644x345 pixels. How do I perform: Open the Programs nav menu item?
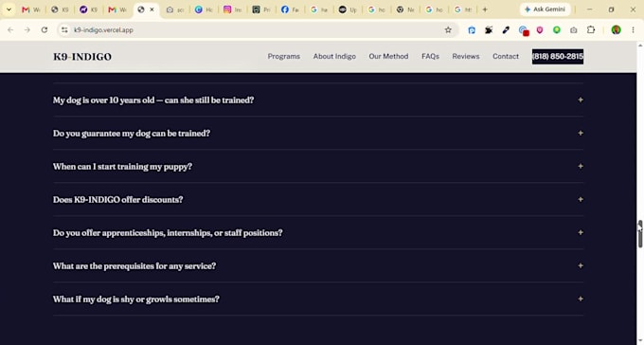pyautogui.click(x=284, y=56)
